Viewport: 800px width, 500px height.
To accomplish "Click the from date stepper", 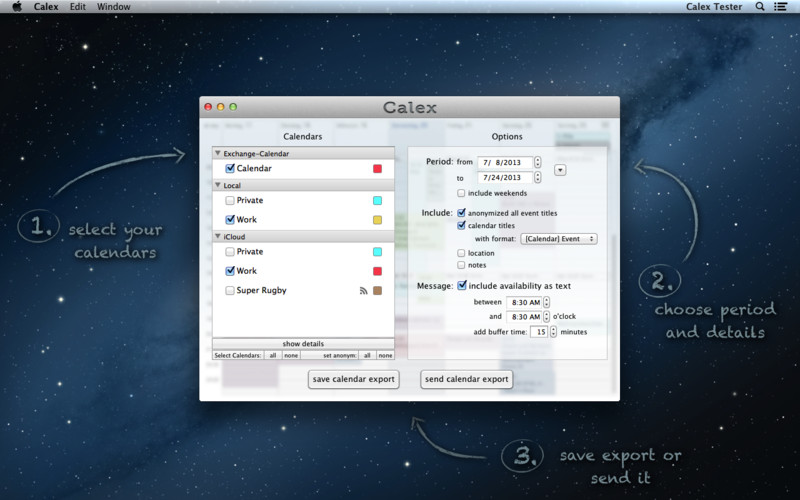I will click(537, 162).
